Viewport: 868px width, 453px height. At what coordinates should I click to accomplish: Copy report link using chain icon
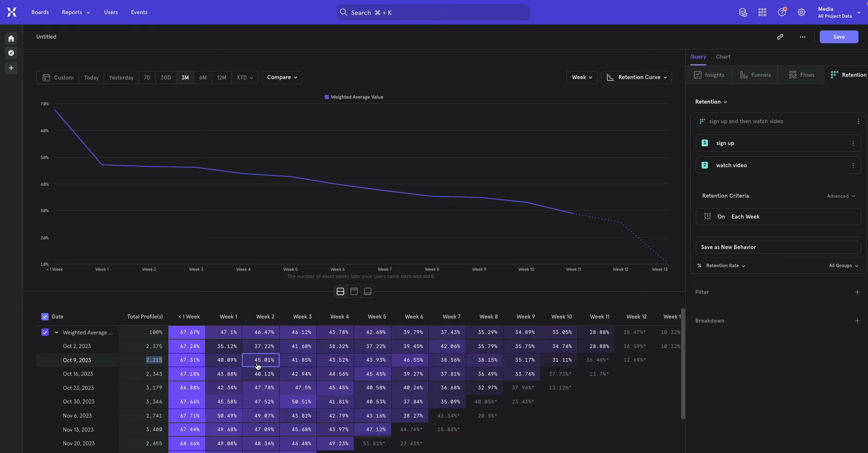(780, 37)
